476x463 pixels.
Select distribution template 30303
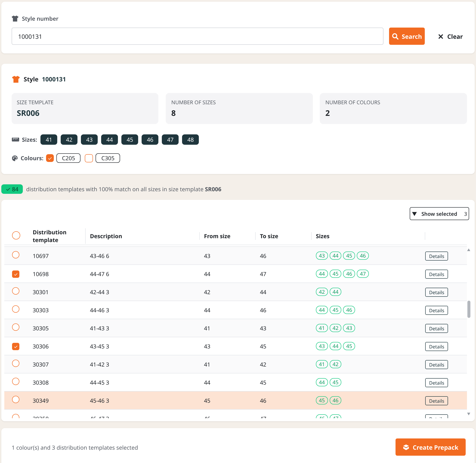coord(16,309)
